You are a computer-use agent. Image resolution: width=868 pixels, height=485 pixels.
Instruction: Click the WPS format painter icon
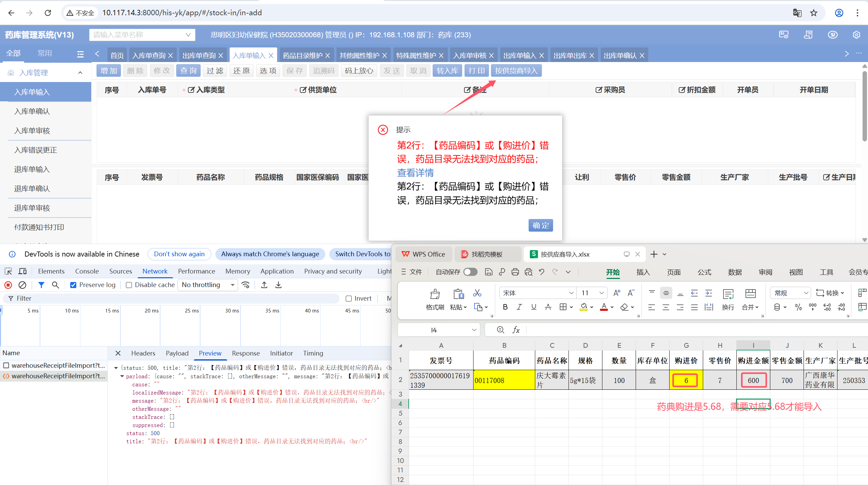coord(435,294)
